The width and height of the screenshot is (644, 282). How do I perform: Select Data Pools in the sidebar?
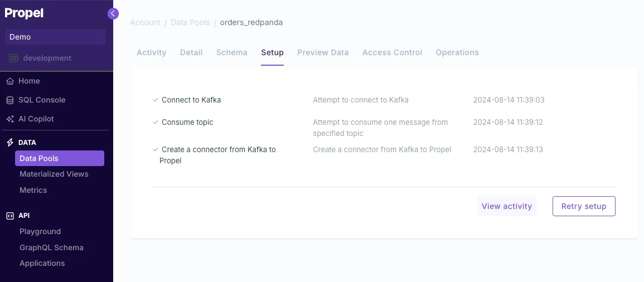[60, 158]
